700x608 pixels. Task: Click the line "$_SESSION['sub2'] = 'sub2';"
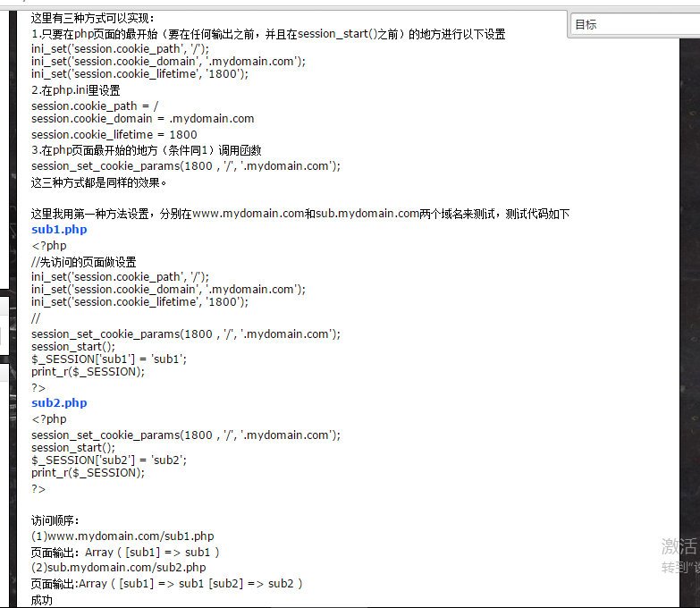pos(109,460)
